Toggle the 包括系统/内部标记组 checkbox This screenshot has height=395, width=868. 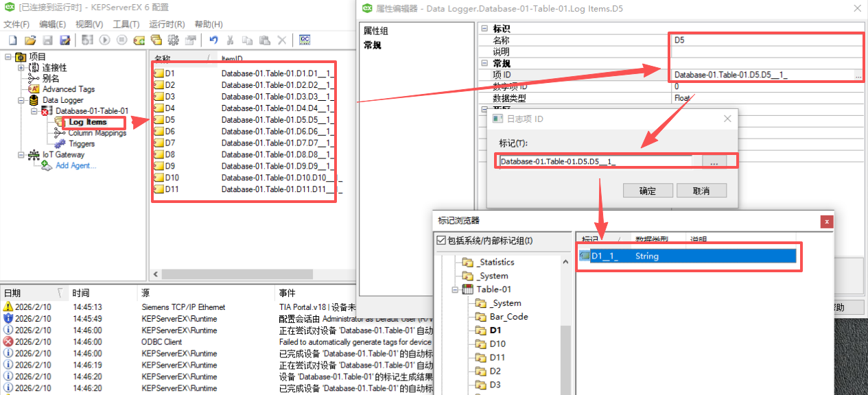tap(441, 241)
